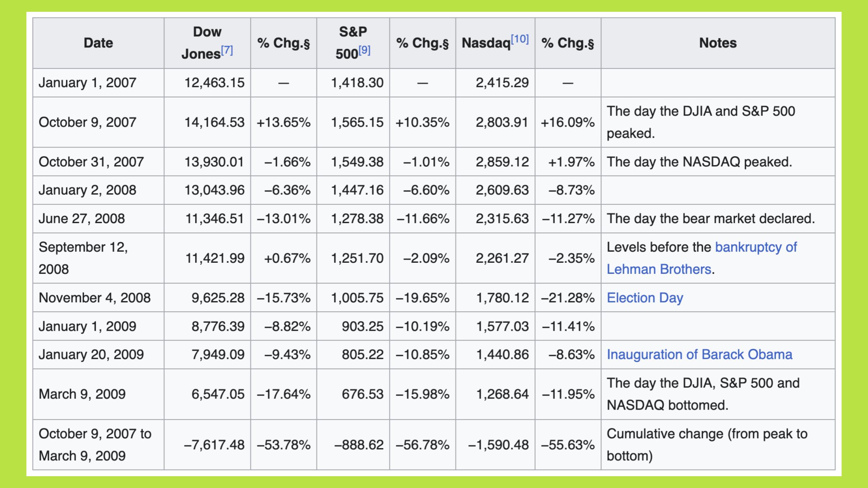
Task: Click the Notes column header
Action: point(718,43)
